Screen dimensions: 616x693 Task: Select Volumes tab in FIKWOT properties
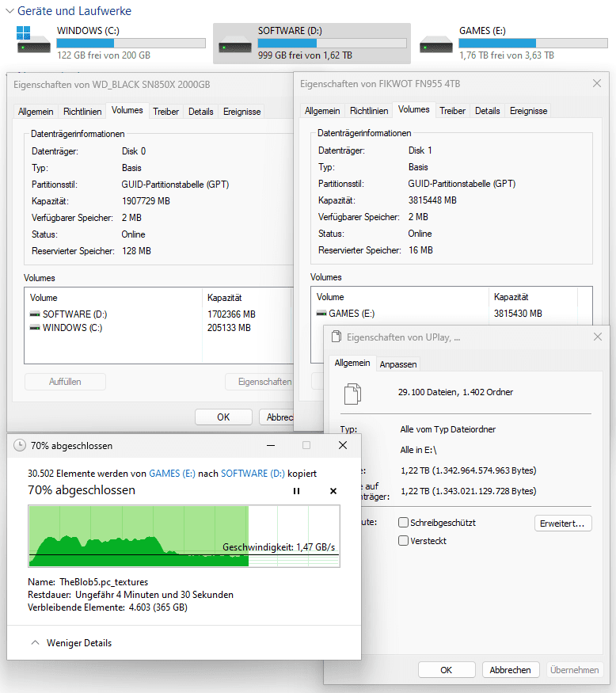tap(413, 109)
